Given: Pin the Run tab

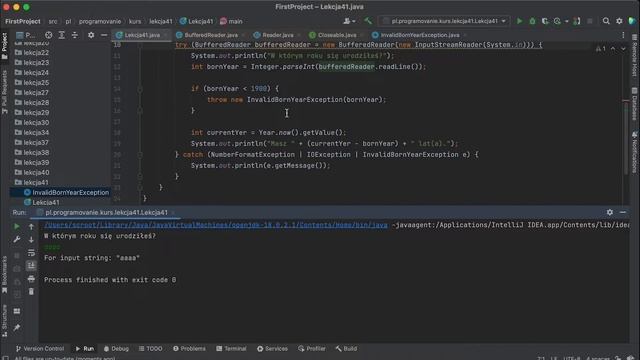Looking at the screenshot, I should tap(17, 327).
